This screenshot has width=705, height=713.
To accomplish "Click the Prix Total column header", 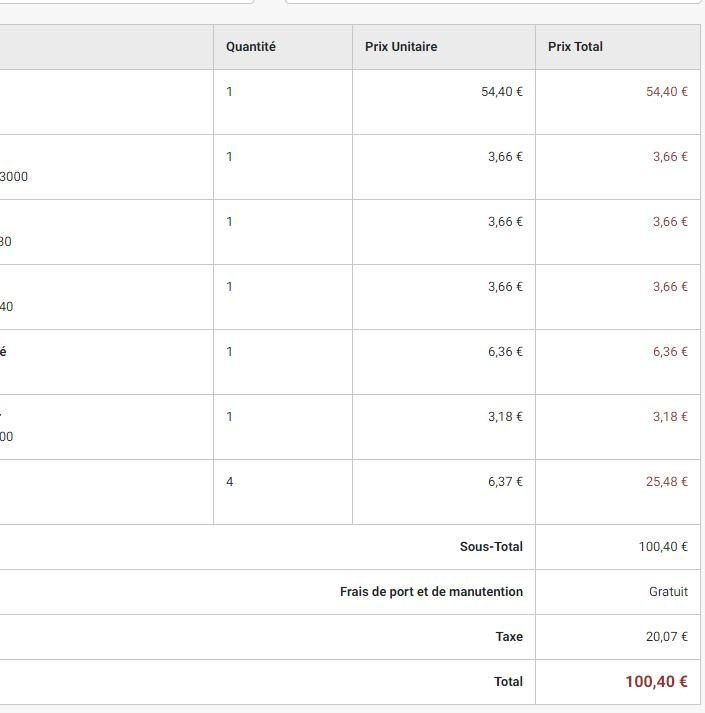I will pyautogui.click(x=575, y=47).
